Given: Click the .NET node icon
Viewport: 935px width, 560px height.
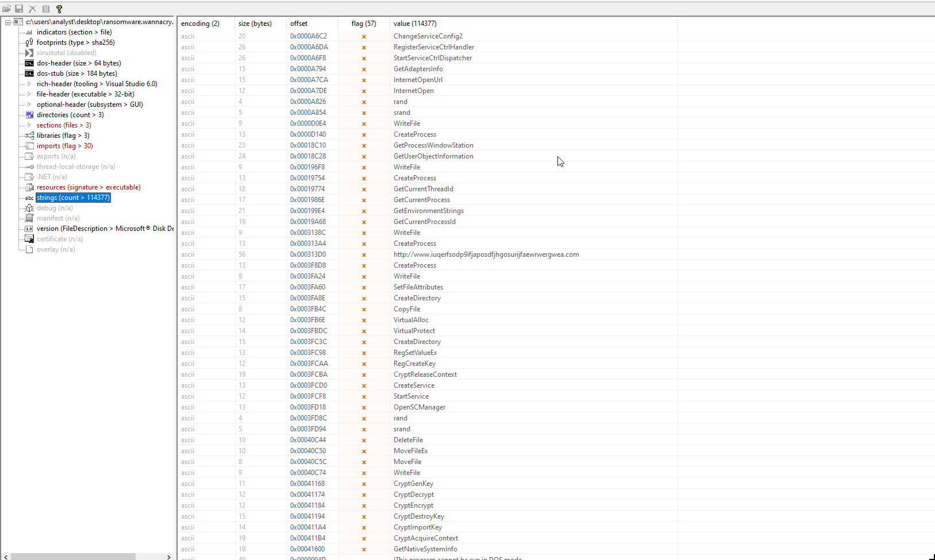Looking at the screenshot, I should 29,177.
